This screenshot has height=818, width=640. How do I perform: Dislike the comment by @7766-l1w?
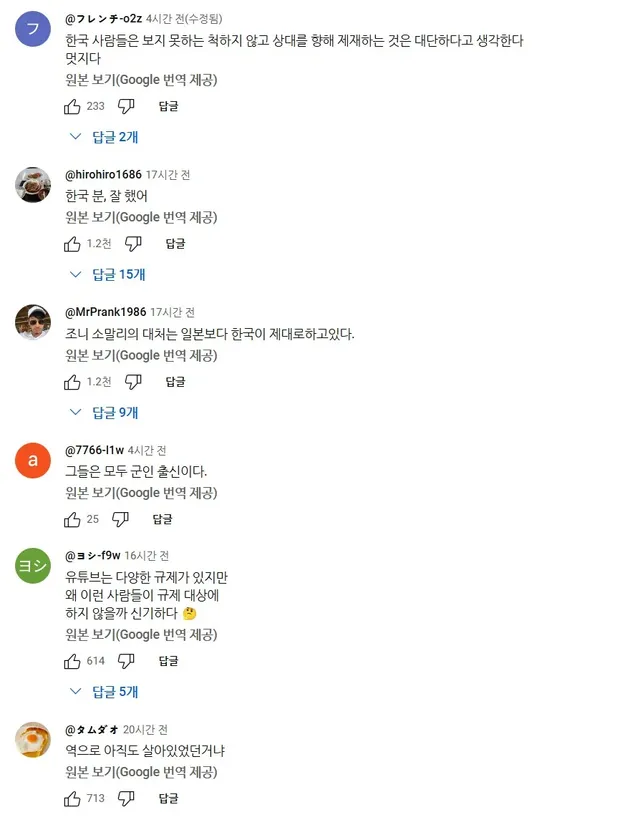coord(120,520)
